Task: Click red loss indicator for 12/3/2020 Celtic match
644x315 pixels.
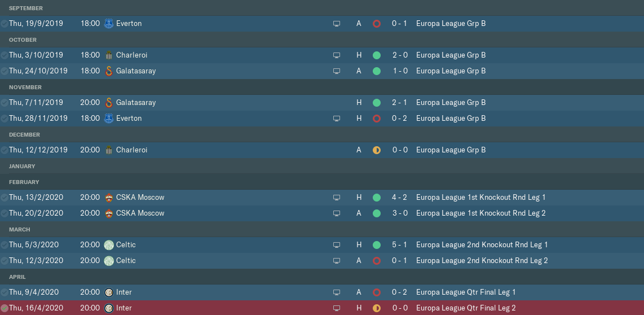Action: click(377, 261)
